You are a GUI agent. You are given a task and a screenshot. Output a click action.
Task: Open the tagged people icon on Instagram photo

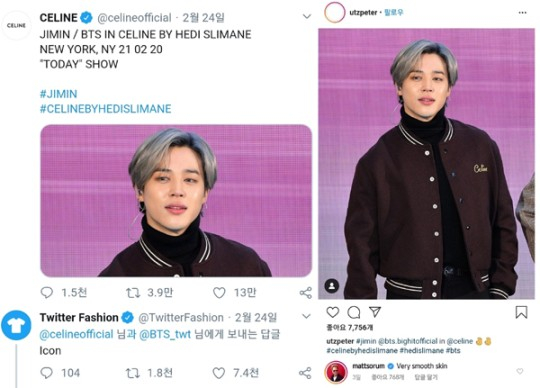332,286
